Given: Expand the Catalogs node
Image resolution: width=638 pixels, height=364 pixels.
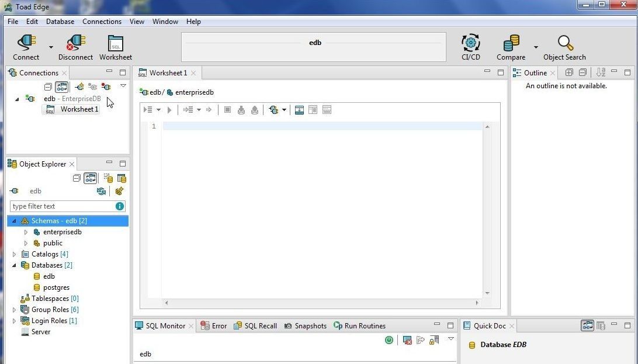Looking at the screenshot, I should (14, 254).
